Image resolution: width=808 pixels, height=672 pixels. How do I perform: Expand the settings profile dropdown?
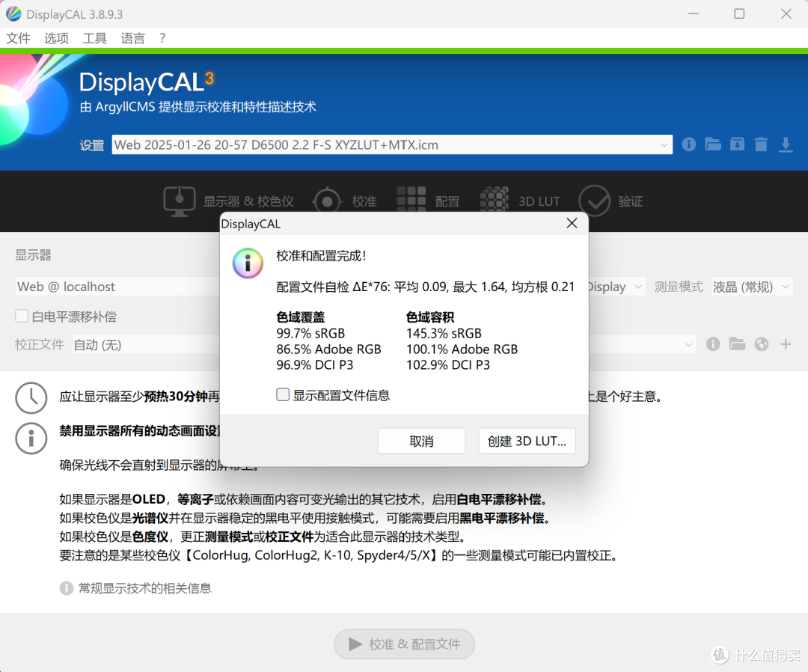[x=664, y=145]
